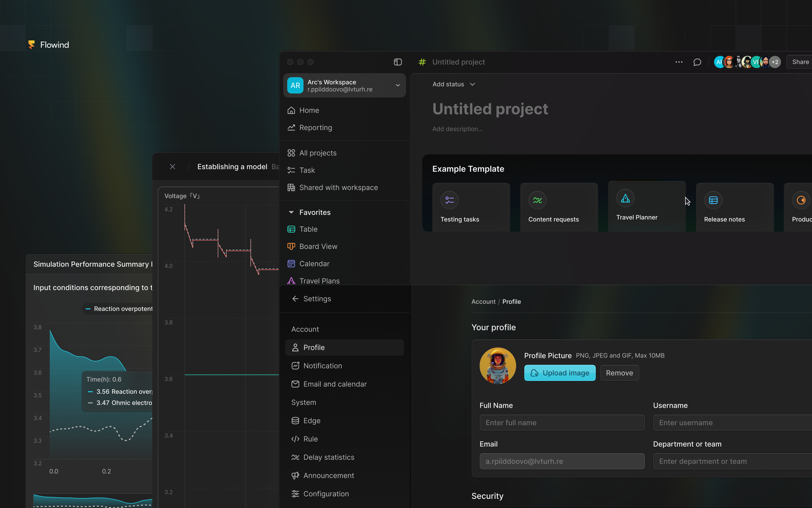Click the Upload image button

(x=560, y=373)
